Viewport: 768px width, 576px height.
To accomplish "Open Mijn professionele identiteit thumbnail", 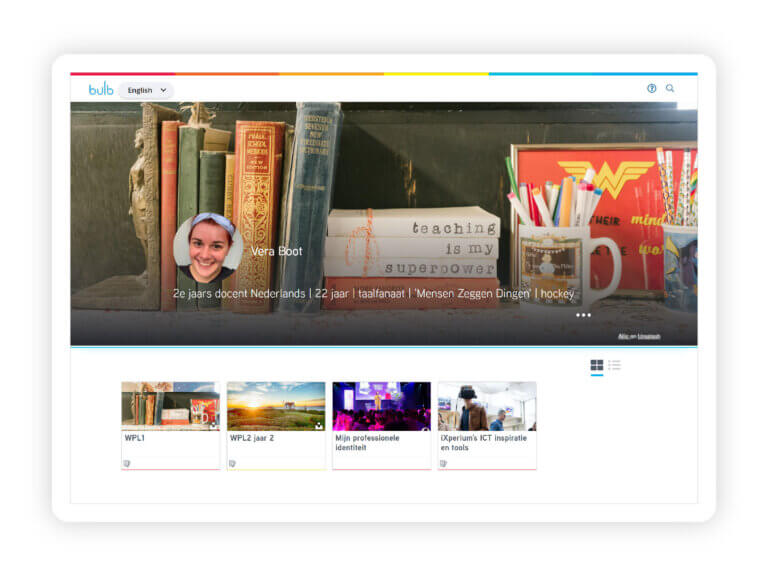I will click(x=382, y=406).
